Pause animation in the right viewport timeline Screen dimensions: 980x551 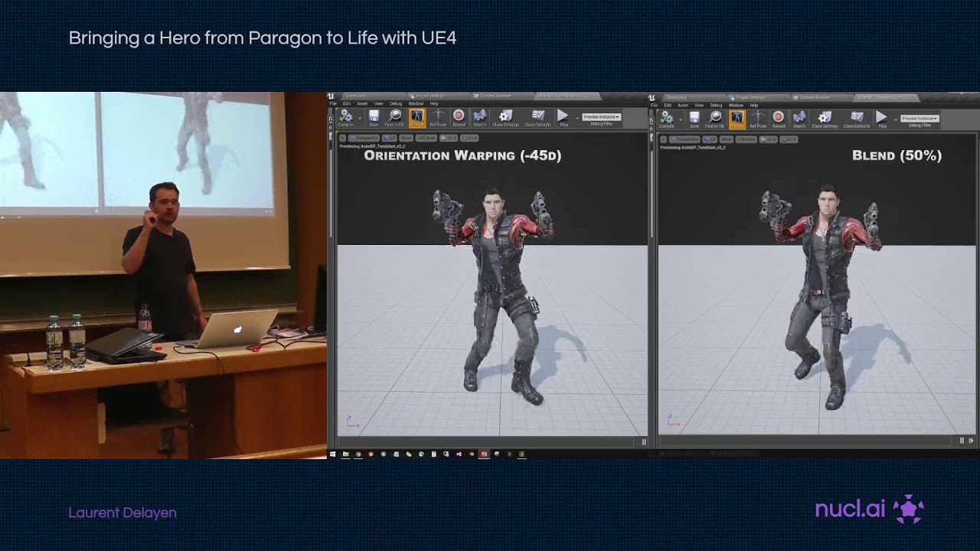pos(962,440)
